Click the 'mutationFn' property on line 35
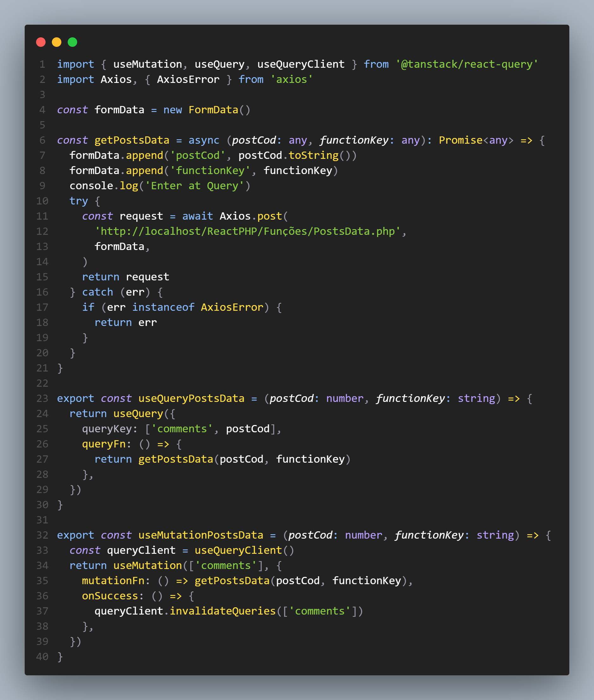Screen dimensions: 594x700 114,580
